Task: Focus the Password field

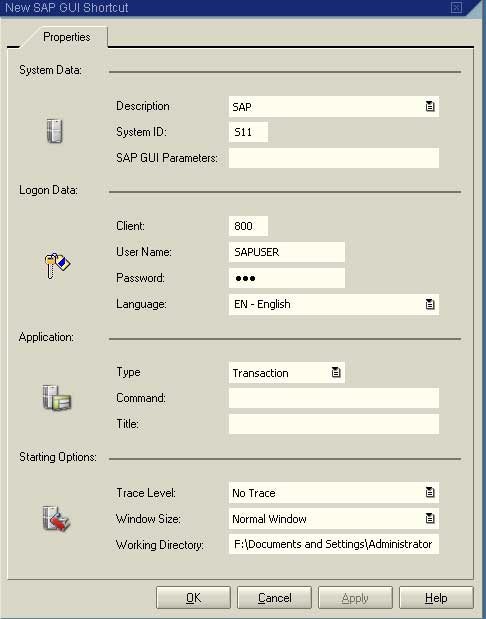Action: pyautogui.click(x=287, y=278)
